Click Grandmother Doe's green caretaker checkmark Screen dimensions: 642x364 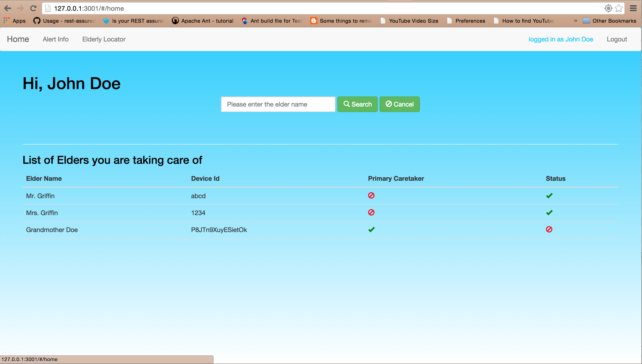pos(371,230)
